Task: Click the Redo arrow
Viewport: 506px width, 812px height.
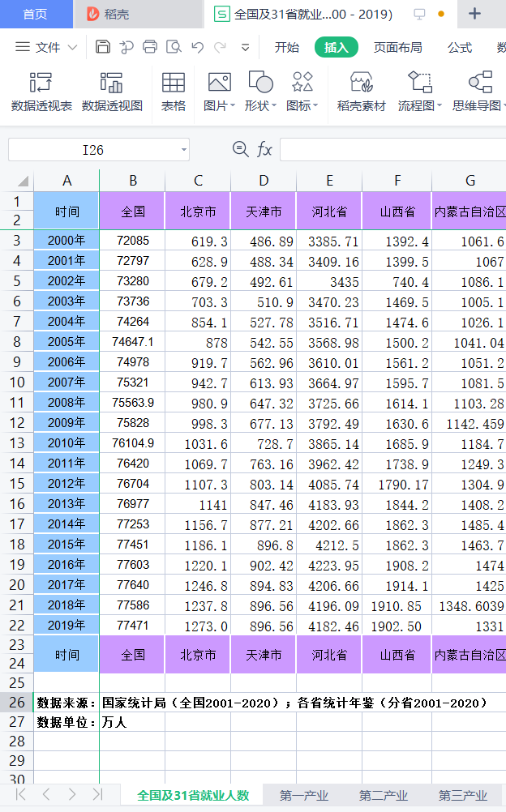Action: (221, 47)
